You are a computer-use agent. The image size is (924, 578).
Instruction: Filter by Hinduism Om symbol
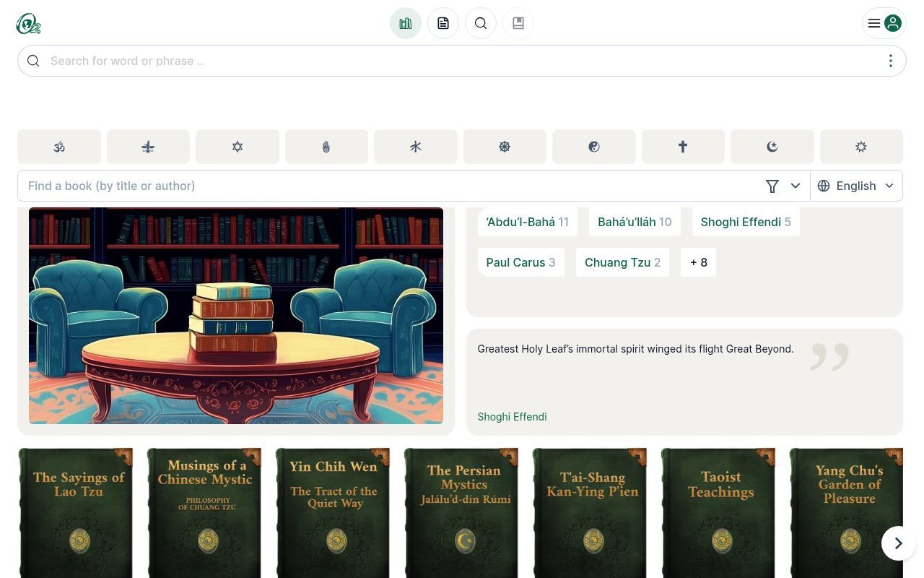[x=59, y=147]
